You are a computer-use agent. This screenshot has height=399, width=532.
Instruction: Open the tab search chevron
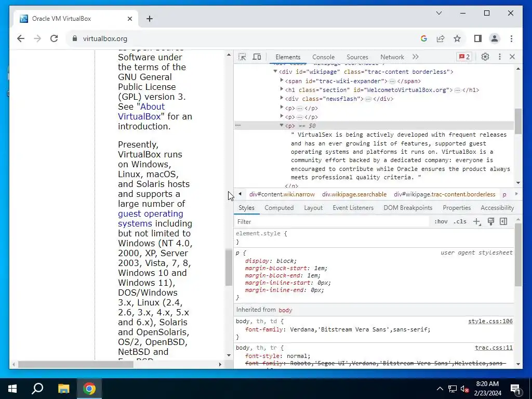point(438,13)
